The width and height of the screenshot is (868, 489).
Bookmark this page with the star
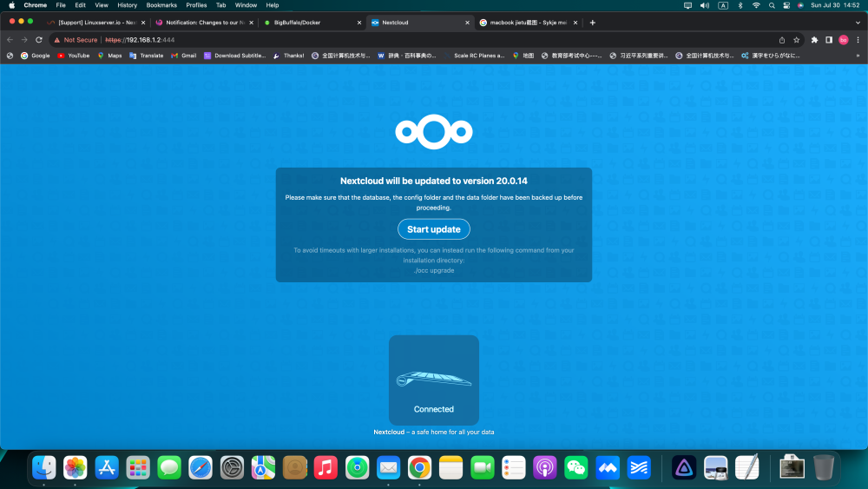coord(796,40)
